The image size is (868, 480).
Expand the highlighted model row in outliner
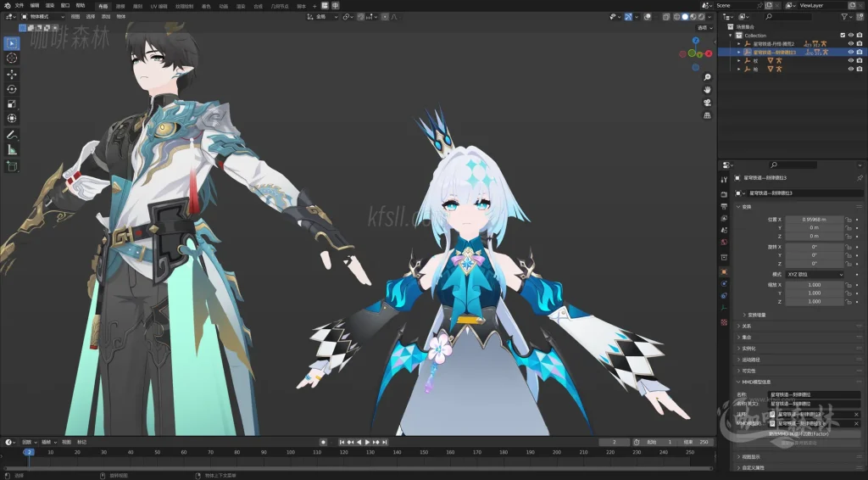coord(738,52)
